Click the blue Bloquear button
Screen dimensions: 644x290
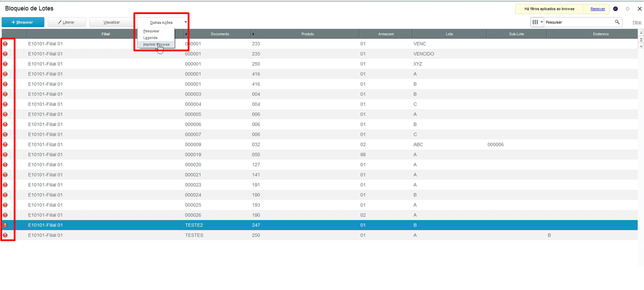(23, 22)
